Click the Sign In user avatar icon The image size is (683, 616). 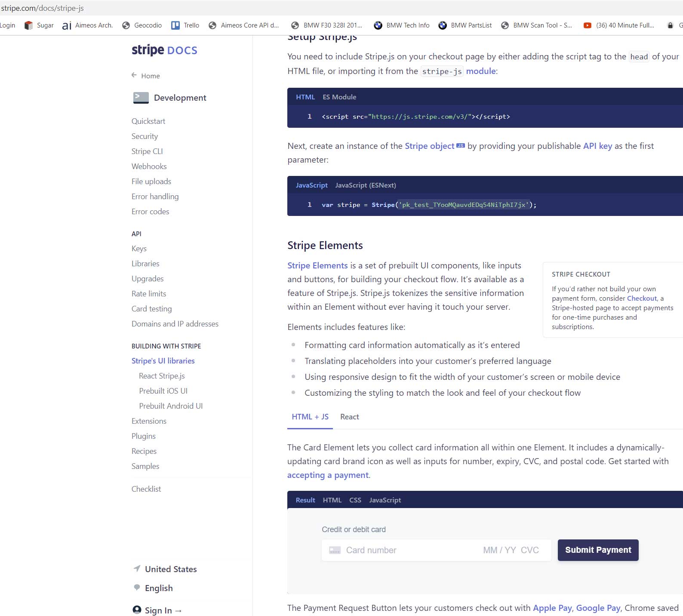coord(137,610)
